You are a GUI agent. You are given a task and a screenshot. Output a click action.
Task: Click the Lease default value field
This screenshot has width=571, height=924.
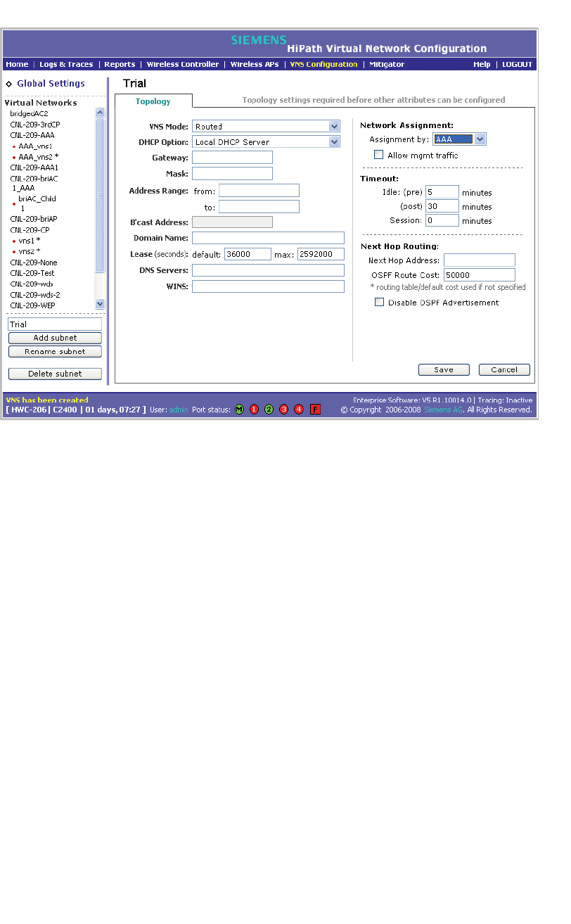pos(248,254)
